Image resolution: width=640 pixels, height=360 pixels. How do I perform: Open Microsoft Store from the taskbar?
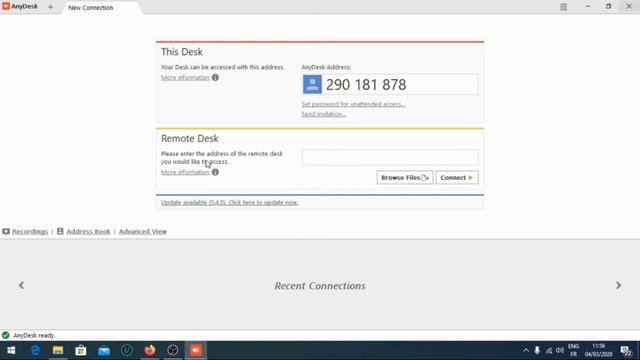click(81, 351)
